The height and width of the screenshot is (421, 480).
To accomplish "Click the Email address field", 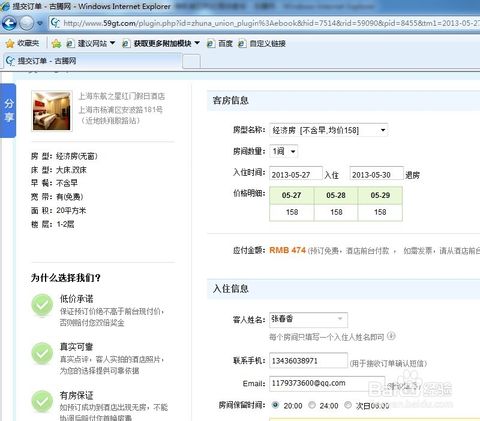I will point(327,384).
